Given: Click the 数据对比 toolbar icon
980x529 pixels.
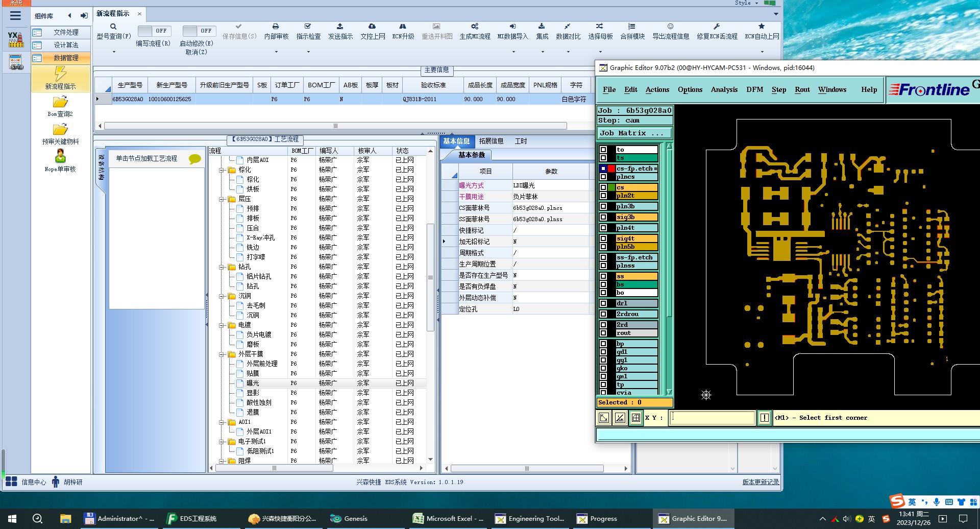Looking at the screenshot, I should (x=568, y=27).
